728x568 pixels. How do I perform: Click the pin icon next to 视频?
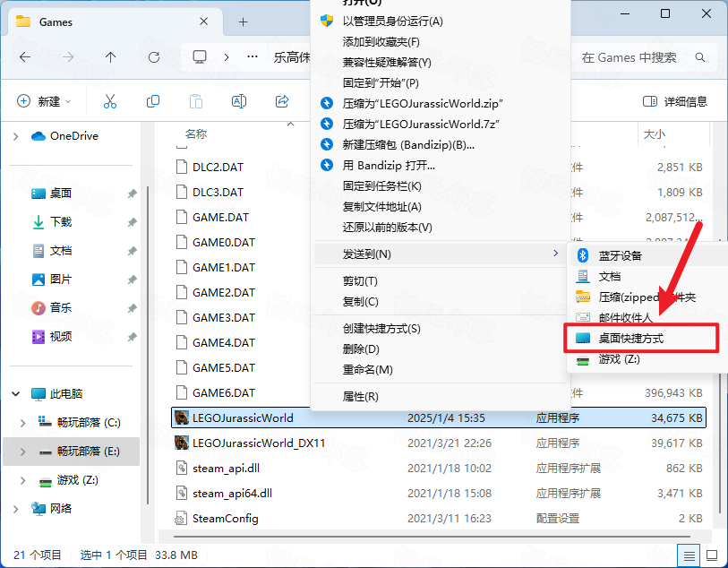click(133, 337)
